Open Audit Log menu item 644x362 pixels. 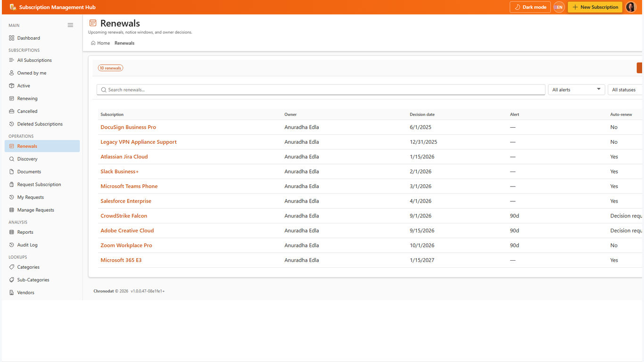click(x=42, y=245)
